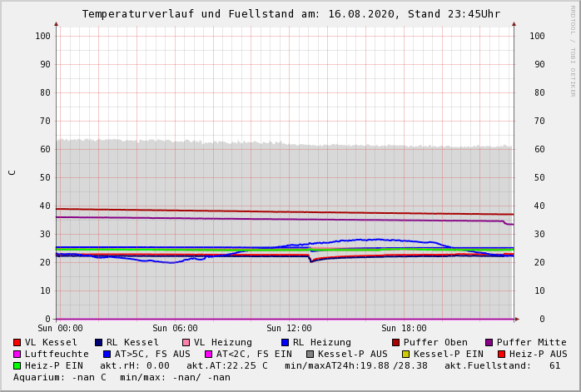Viewport: 581px width, 392px height.
Task: Pick the gray Kessel-P AUS swatch
Action: (310, 355)
